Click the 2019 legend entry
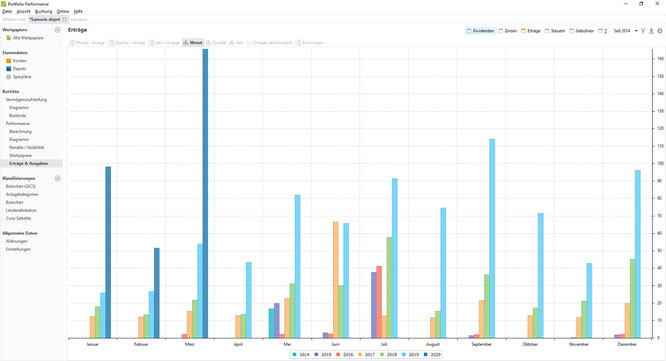 [411, 355]
